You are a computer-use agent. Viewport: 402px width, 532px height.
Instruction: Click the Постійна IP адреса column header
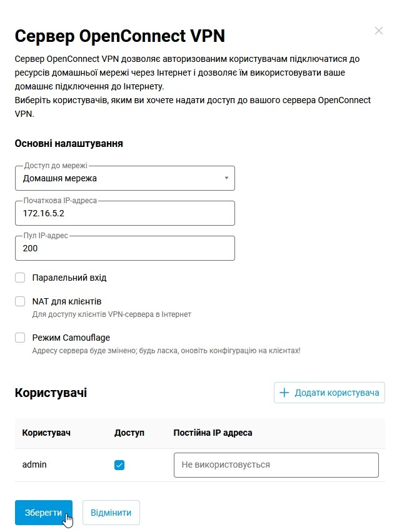pos(213,433)
